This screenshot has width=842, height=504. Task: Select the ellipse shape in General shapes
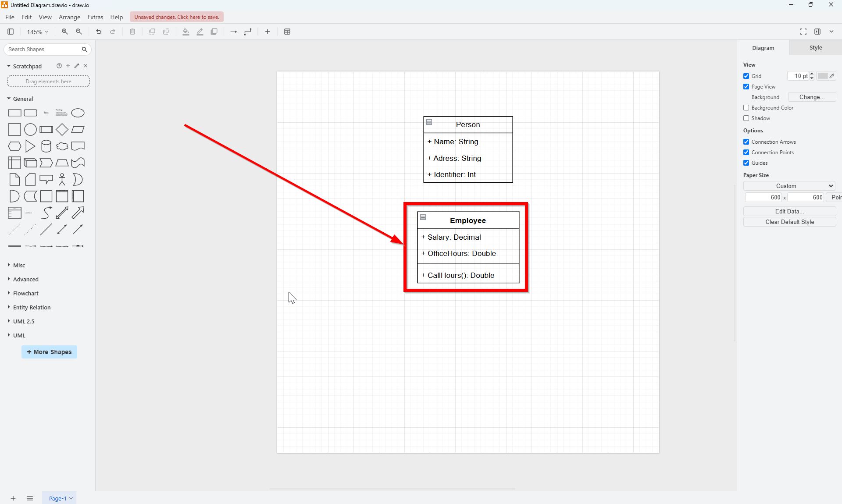78,113
